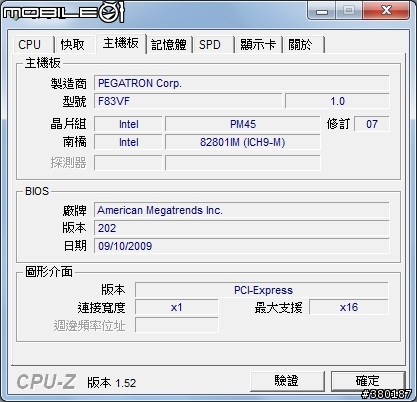Click the chipset vendor Intel field
Image resolution: width=417 pixels, height=402 pixels.
click(128, 124)
